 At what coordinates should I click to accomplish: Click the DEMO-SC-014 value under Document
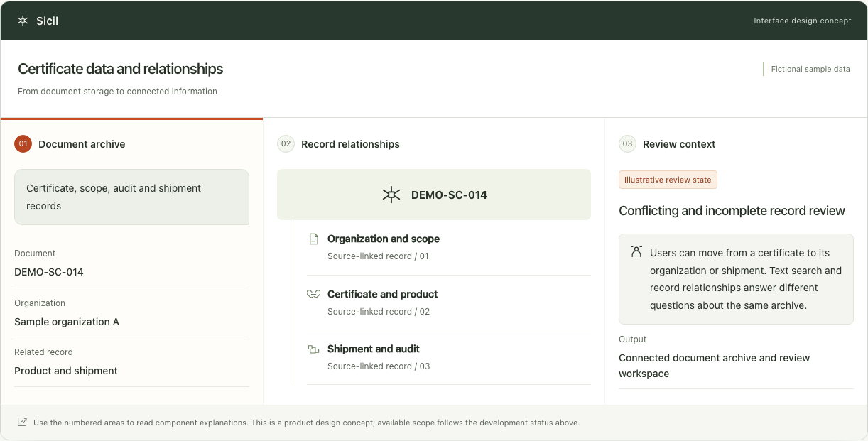point(49,272)
